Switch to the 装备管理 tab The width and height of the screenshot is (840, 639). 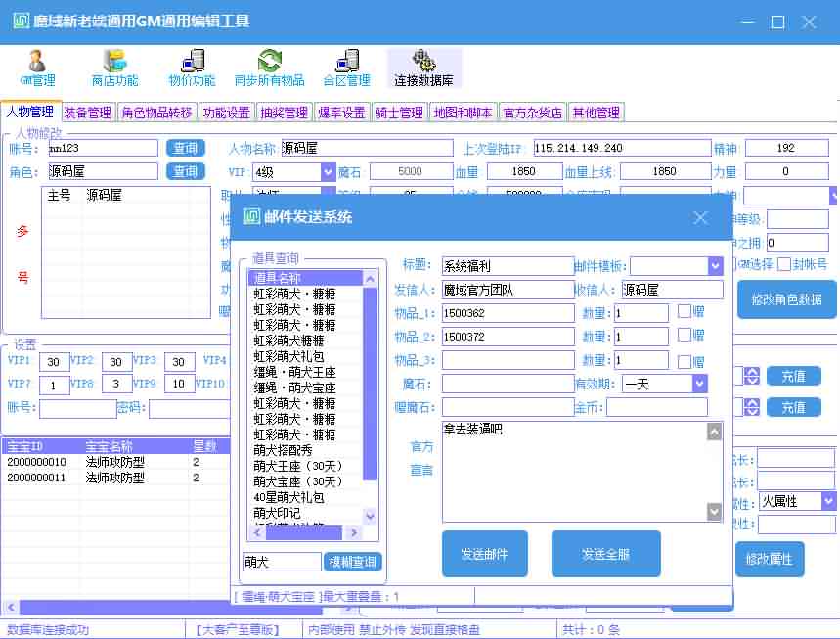pyautogui.click(x=88, y=113)
